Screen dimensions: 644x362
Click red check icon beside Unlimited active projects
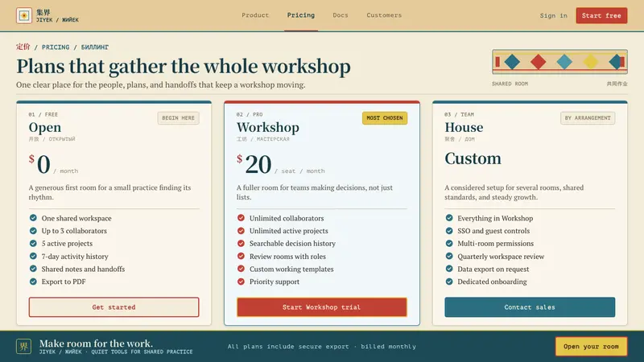pyautogui.click(x=241, y=231)
